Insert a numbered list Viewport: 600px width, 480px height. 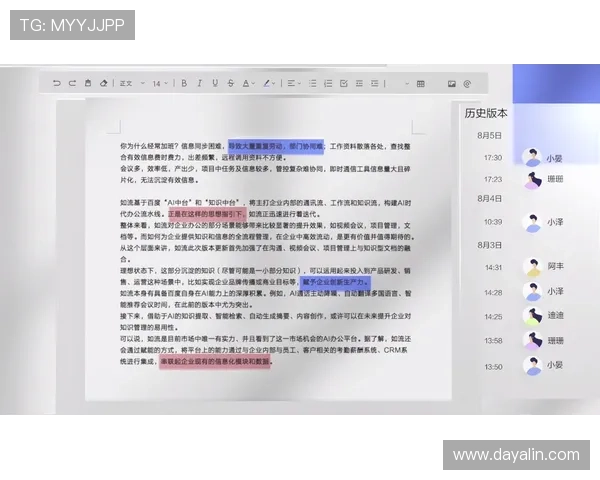point(328,83)
